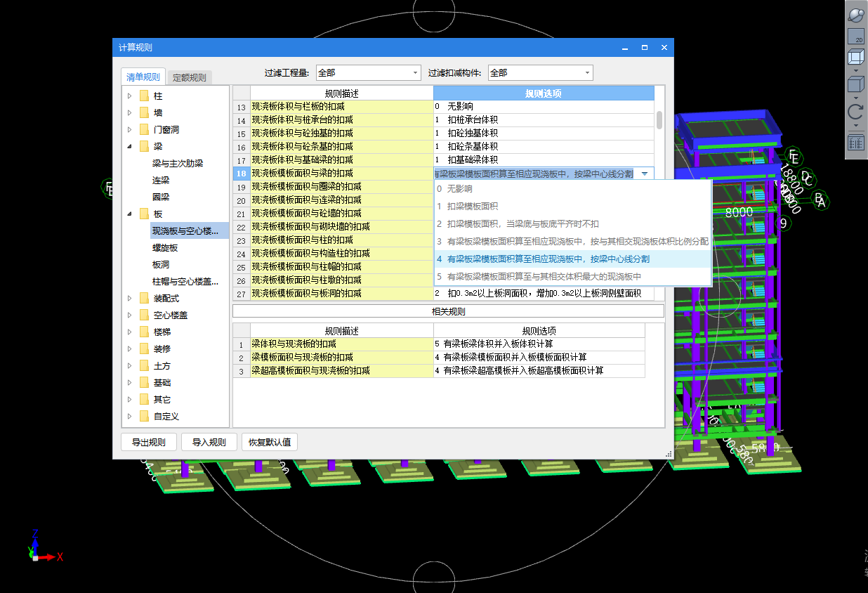Collapse the 板 tree node
868x593 pixels.
coord(130,214)
